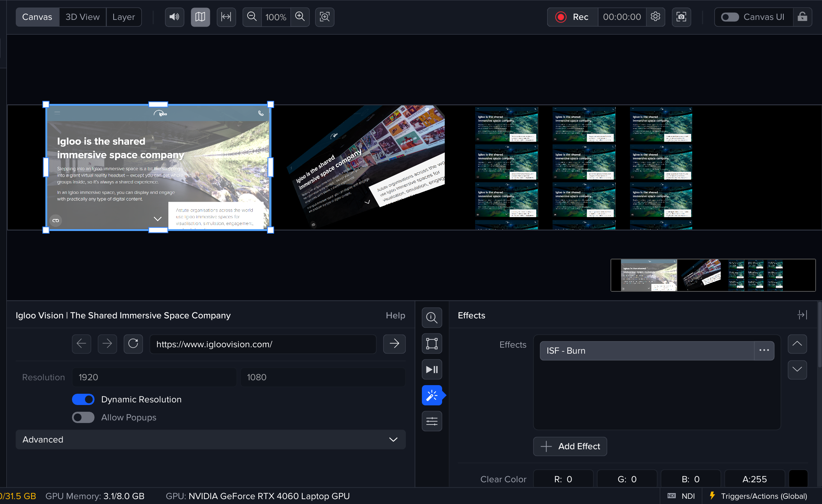822x504 pixels.
Task: Open the effects magic wand tab
Action: 432,395
